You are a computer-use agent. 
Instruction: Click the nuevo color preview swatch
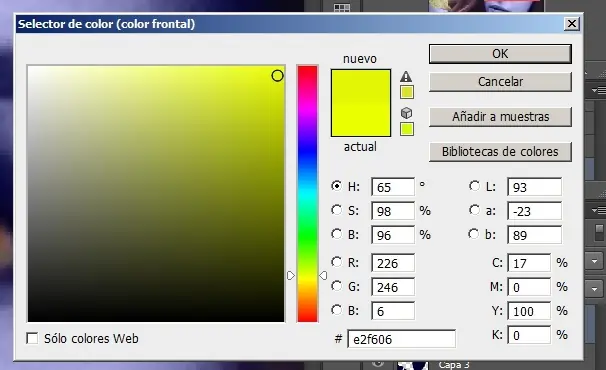361,86
